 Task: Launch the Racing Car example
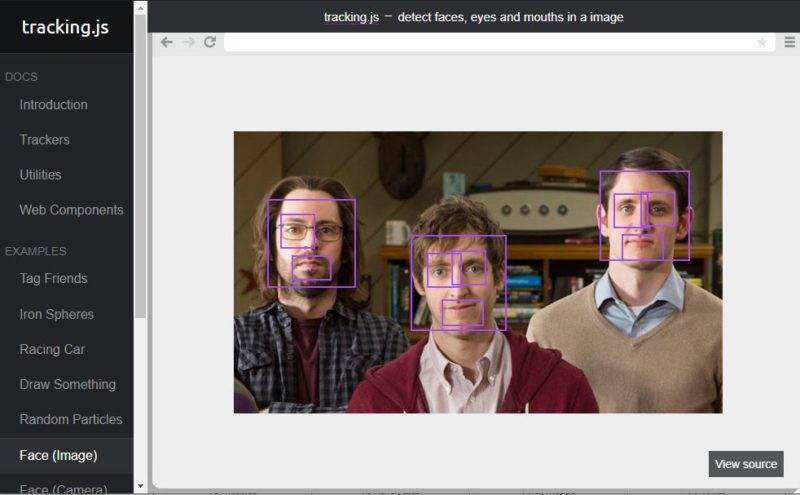tap(52, 349)
